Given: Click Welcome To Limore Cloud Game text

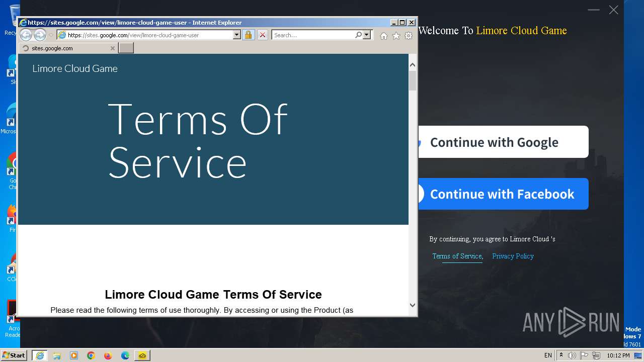Looking at the screenshot, I should click(x=493, y=31).
